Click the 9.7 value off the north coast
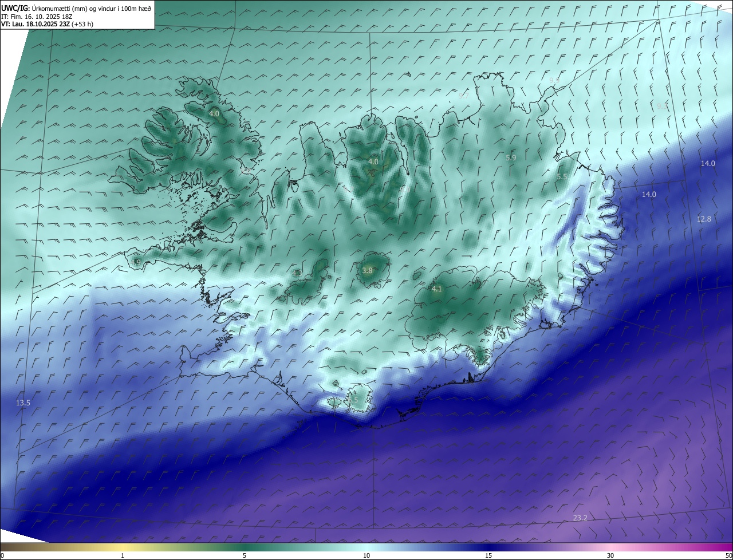Image resolution: width=733 pixels, height=560 pixels. coord(464,96)
